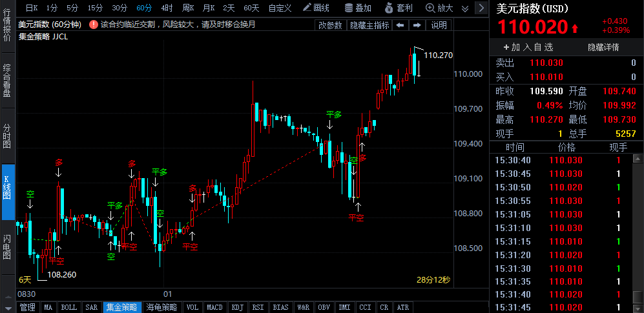The width and height of the screenshot is (644, 313).
Task: Click the 放大 zoom in tool
Action: click(x=439, y=7)
